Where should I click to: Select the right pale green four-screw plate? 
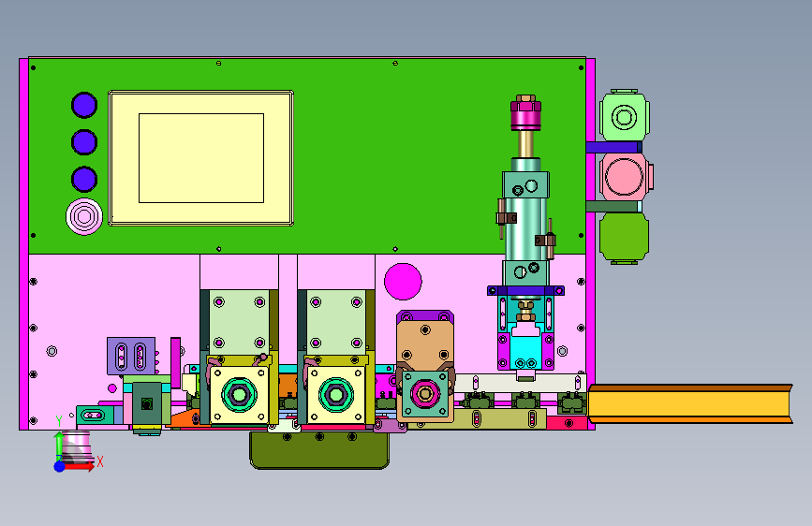point(336,322)
